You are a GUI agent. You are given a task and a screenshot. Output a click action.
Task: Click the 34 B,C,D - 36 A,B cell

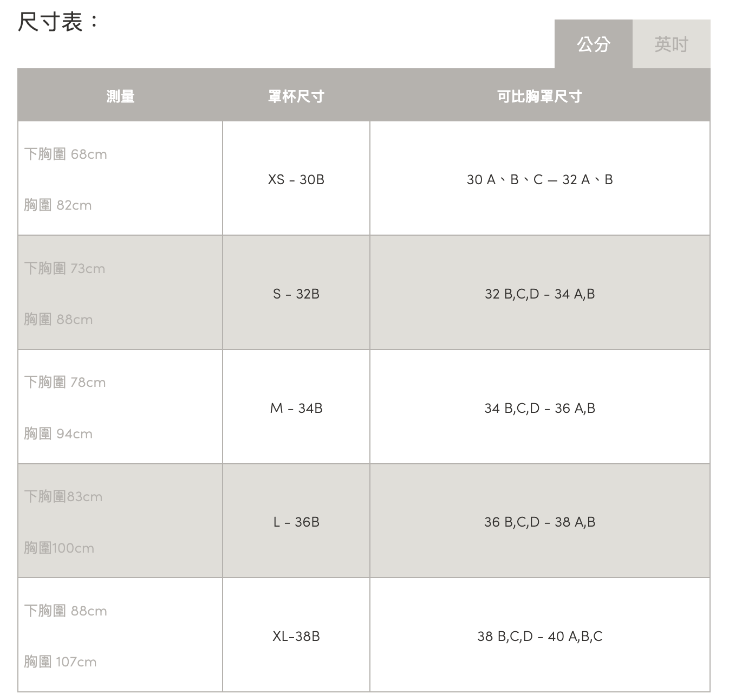tap(539, 408)
